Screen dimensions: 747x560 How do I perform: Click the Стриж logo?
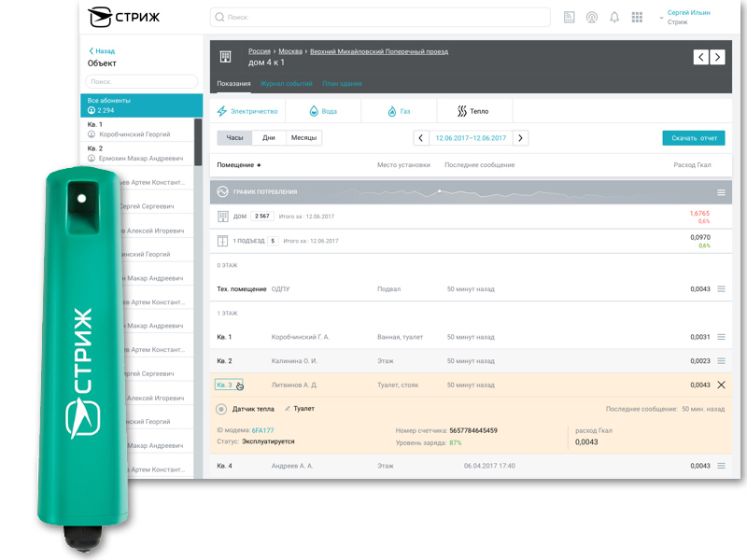(x=124, y=17)
